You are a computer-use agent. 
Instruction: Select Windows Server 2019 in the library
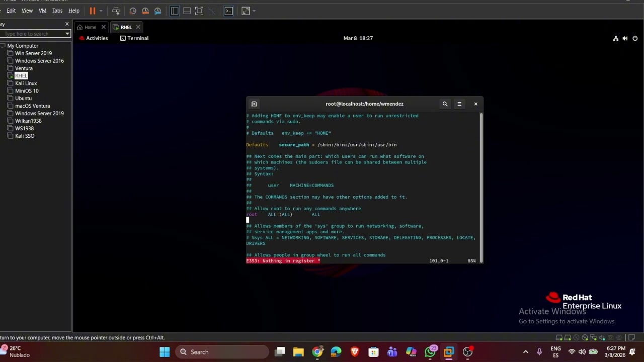[x=39, y=114]
